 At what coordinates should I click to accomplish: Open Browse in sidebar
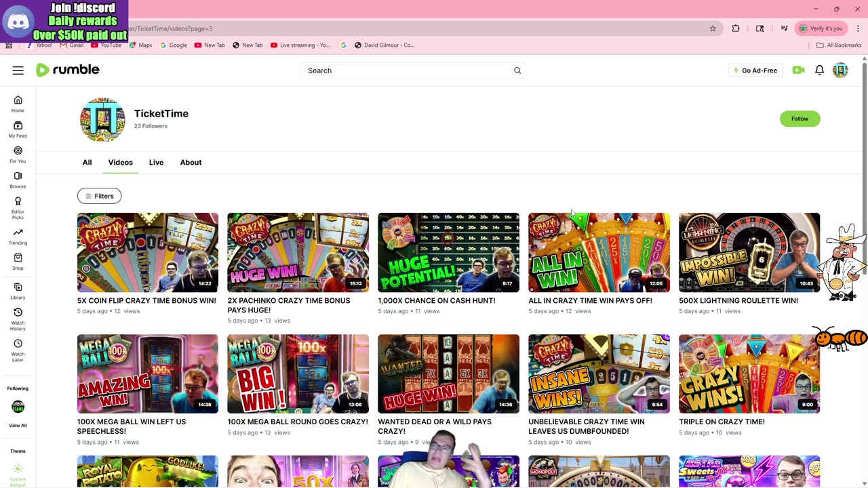(18, 180)
